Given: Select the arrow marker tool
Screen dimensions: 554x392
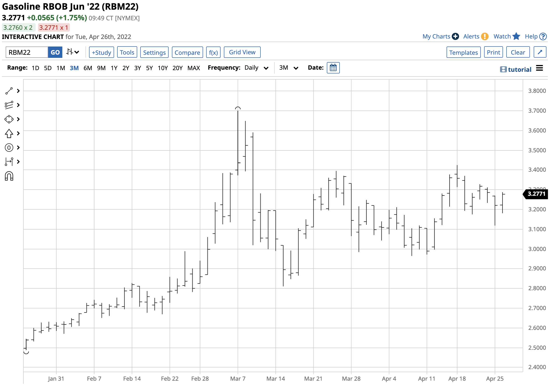Looking at the screenshot, I should pyautogui.click(x=9, y=134).
